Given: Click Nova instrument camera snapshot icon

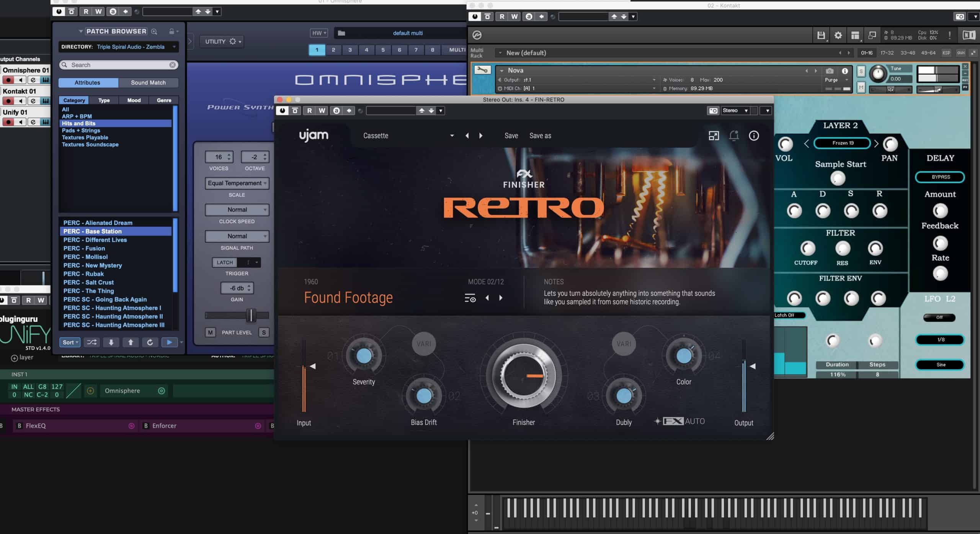Looking at the screenshot, I should tap(830, 71).
